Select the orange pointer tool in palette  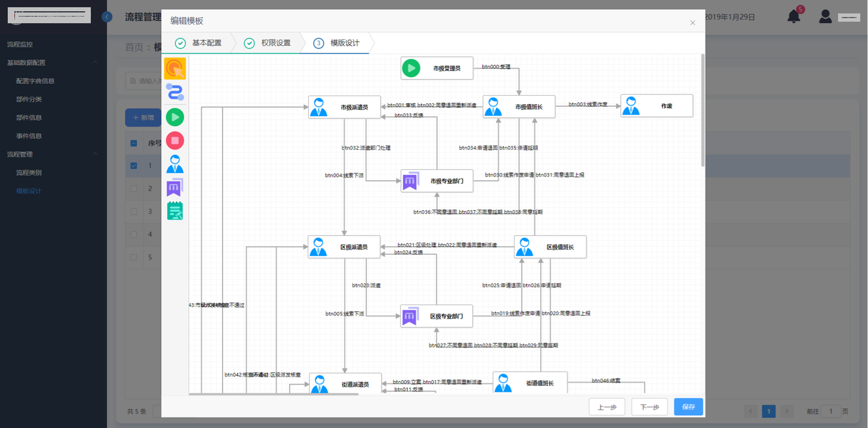click(x=175, y=69)
